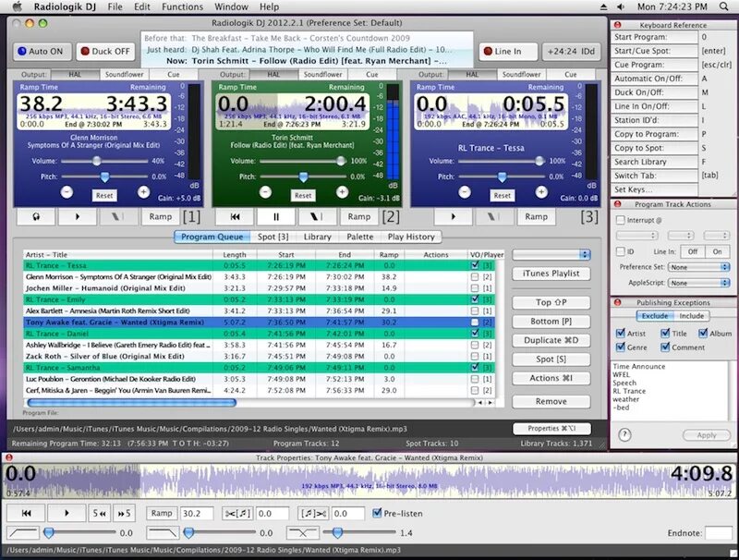Screen dimensions: 739x560
Task: Open the Play History tab
Action: tap(411, 237)
